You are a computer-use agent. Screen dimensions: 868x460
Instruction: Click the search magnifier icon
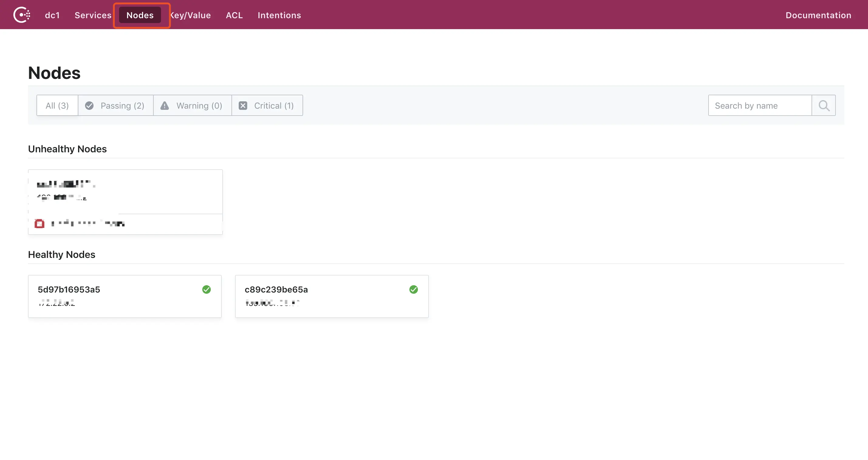tap(824, 106)
